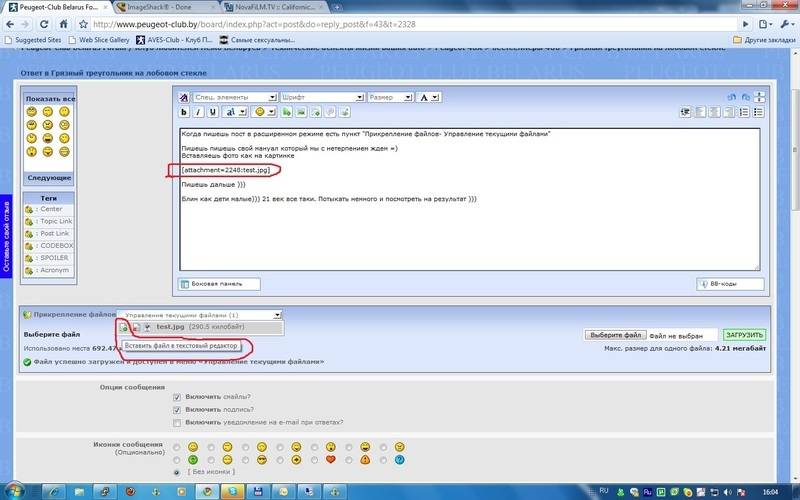Select the 'Без иконки' radio button
The height and width of the screenshot is (500, 800).
(177, 471)
